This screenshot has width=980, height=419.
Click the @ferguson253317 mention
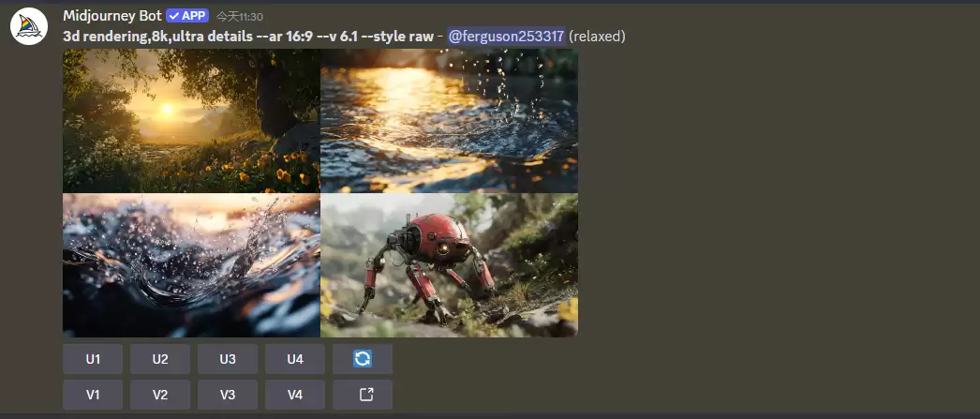click(x=506, y=36)
